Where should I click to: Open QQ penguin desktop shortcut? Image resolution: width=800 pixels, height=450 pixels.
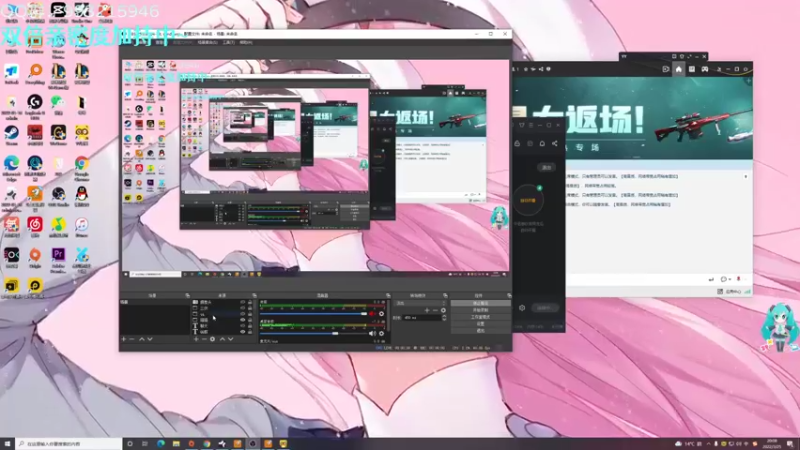click(x=82, y=196)
